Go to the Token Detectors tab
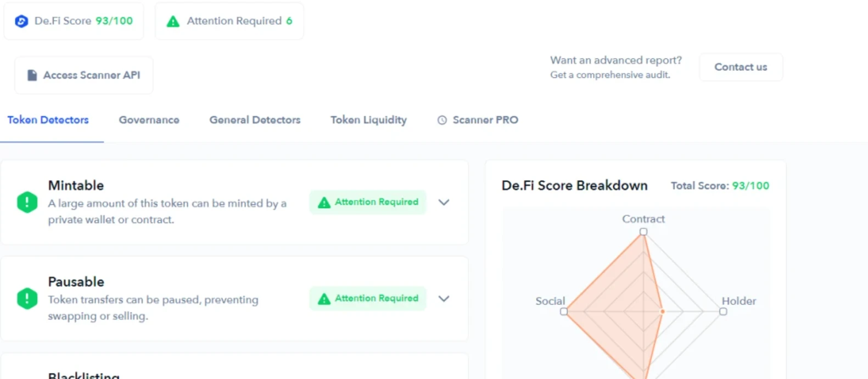 [x=48, y=120]
